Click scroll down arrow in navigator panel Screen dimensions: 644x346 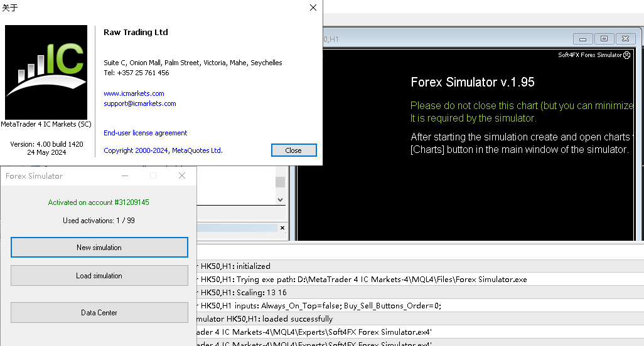[280, 200]
